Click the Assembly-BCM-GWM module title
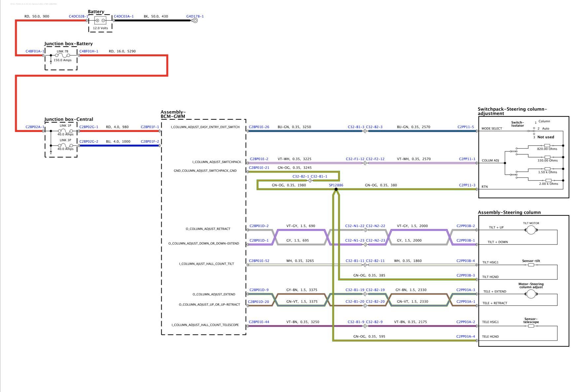Image resolution: width=583 pixels, height=392 pixels. coord(173,114)
